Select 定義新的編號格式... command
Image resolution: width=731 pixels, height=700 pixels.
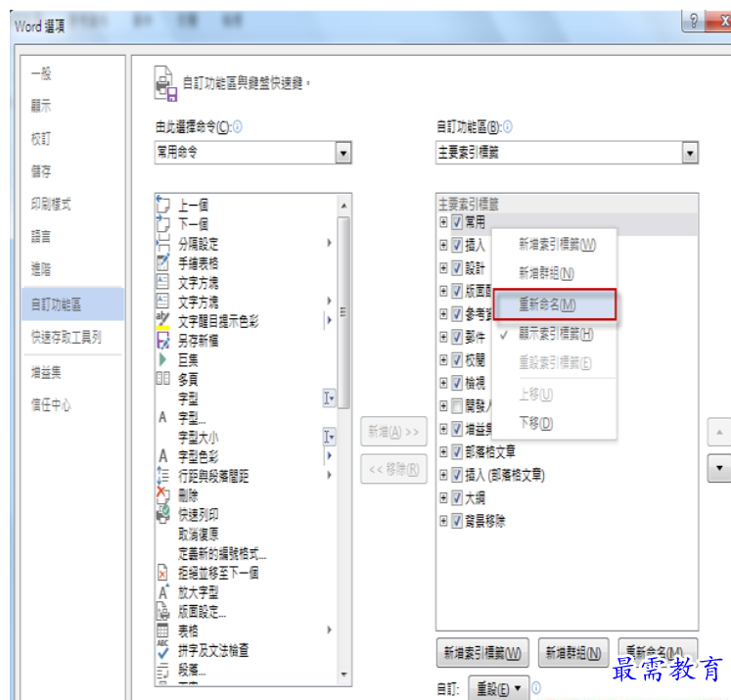pos(222,553)
